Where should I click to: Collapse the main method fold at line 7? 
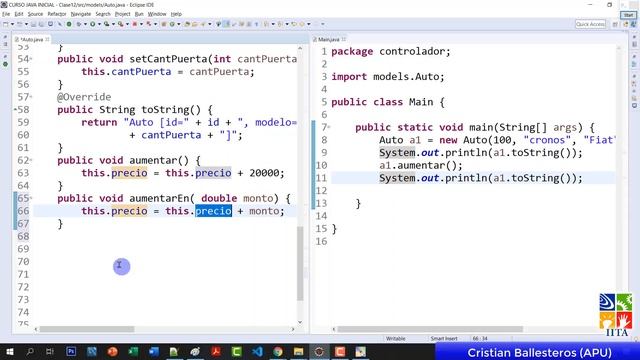click(x=329, y=127)
